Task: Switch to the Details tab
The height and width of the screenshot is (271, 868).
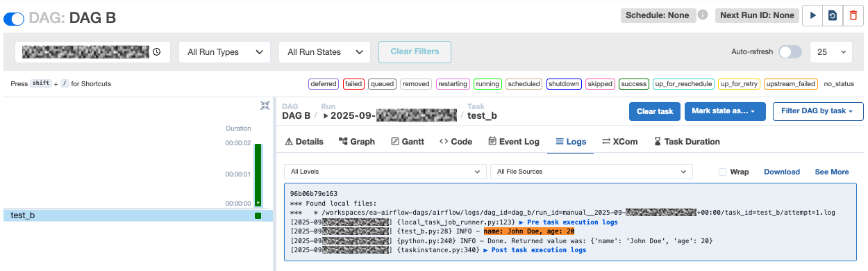Action: click(304, 141)
